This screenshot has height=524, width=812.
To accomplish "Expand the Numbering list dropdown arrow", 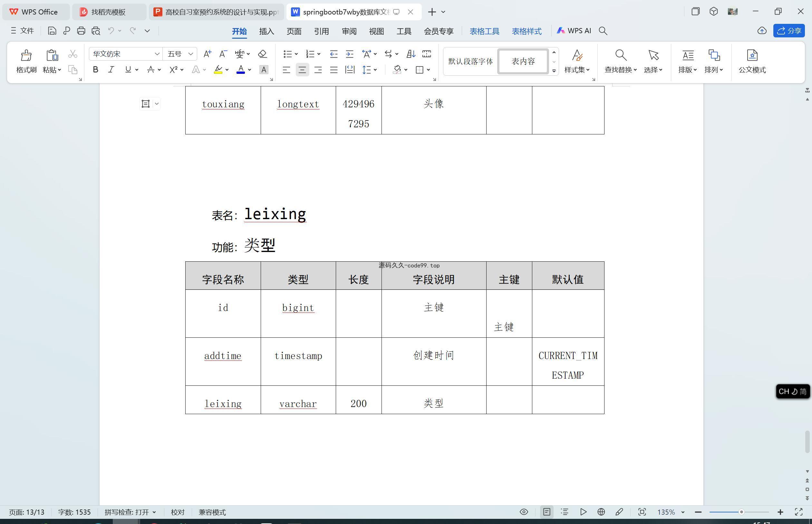I will click(x=319, y=54).
